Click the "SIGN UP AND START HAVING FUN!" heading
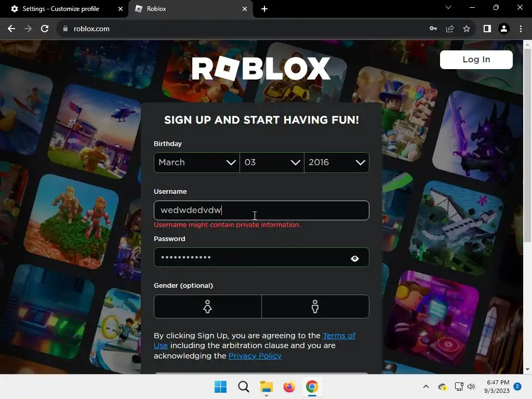532x399 pixels. pos(261,120)
